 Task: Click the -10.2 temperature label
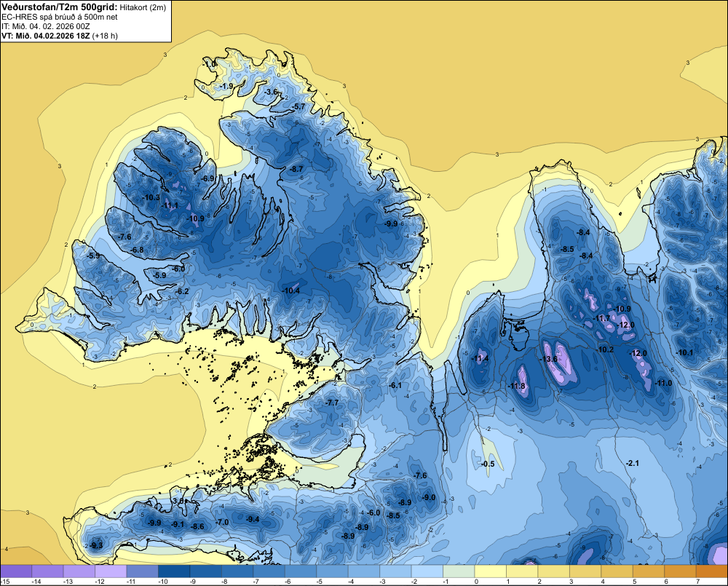(605, 349)
